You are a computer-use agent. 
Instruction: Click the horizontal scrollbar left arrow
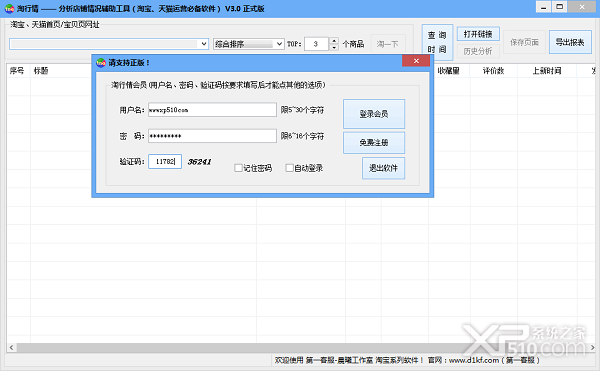click(x=11, y=347)
